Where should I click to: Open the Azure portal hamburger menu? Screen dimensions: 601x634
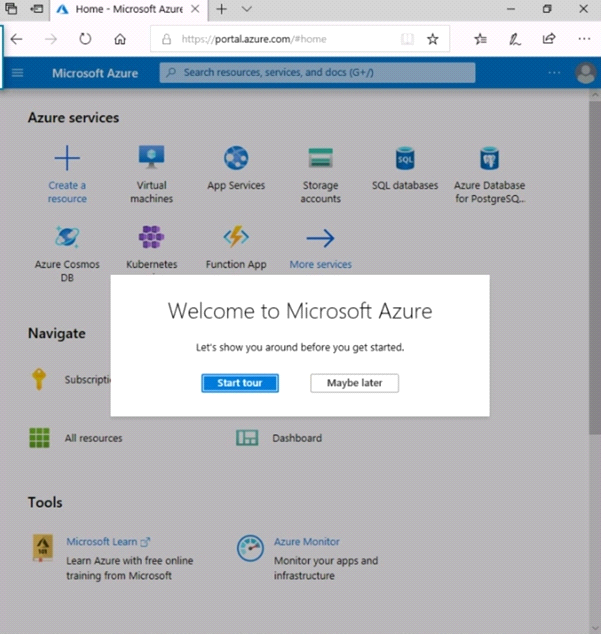(17, 73)
